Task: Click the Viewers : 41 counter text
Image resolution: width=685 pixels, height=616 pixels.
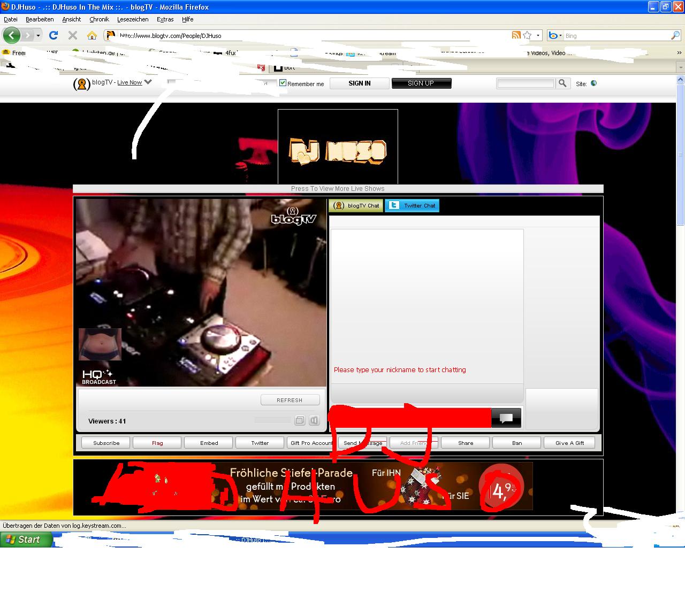Action: (107, 421)
